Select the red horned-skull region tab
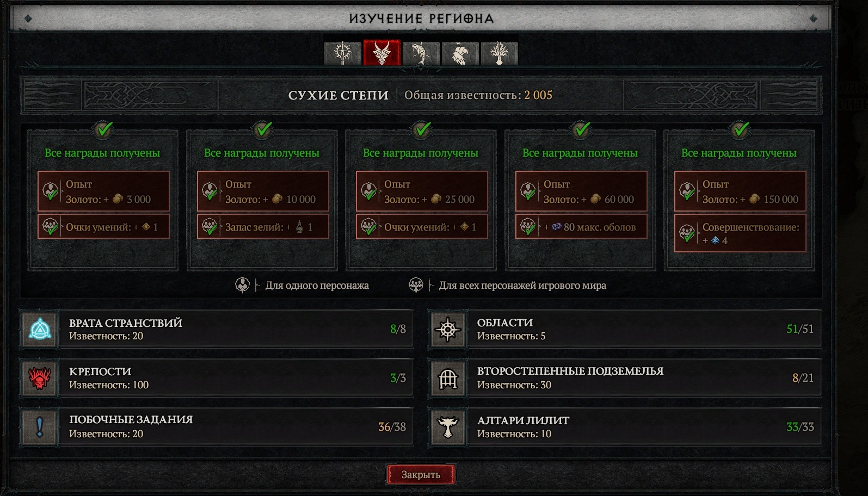Screen dimensions: 868x496 [382, 53]
